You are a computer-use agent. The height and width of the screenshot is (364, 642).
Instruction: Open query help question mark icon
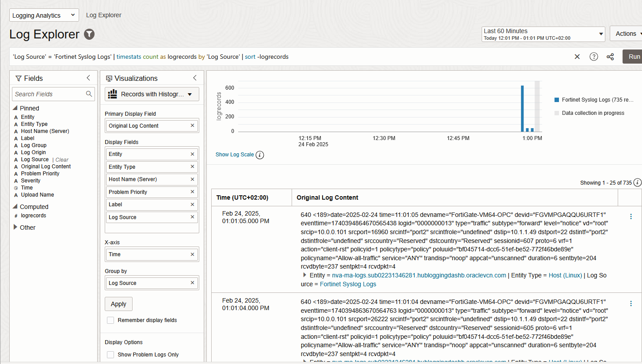point(594,57)
